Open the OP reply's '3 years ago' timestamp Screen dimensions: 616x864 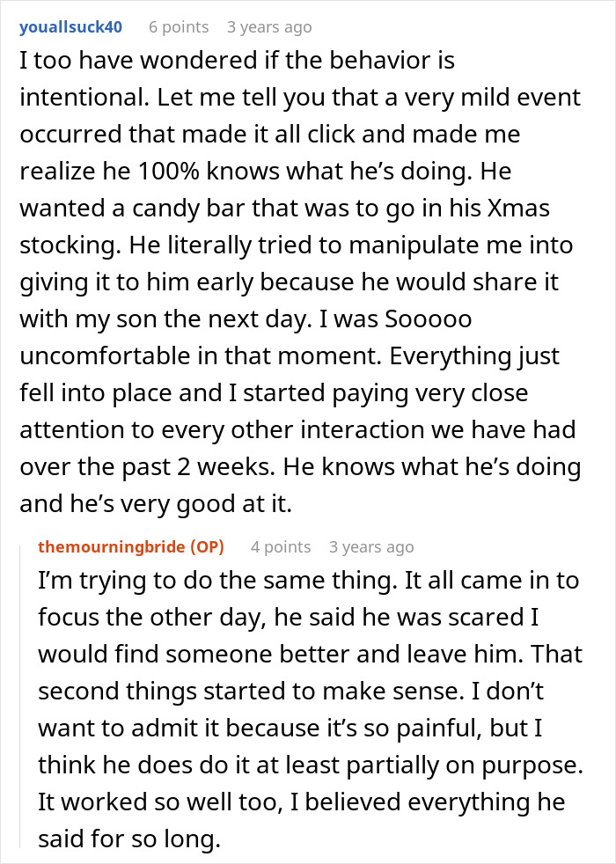[371, 546]
